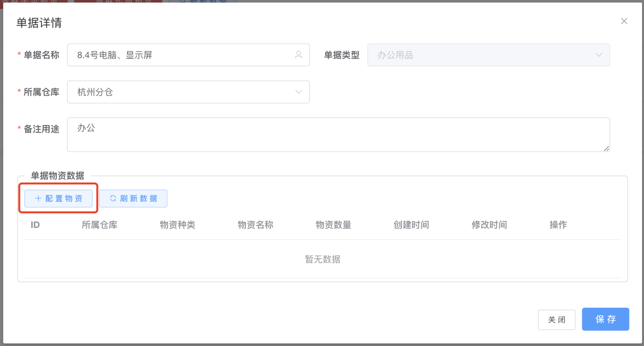The width and height of the screenshot is (644, 346).
Task: Click the refresh icon on 刷新数据
Action: [x=113, y=199]
